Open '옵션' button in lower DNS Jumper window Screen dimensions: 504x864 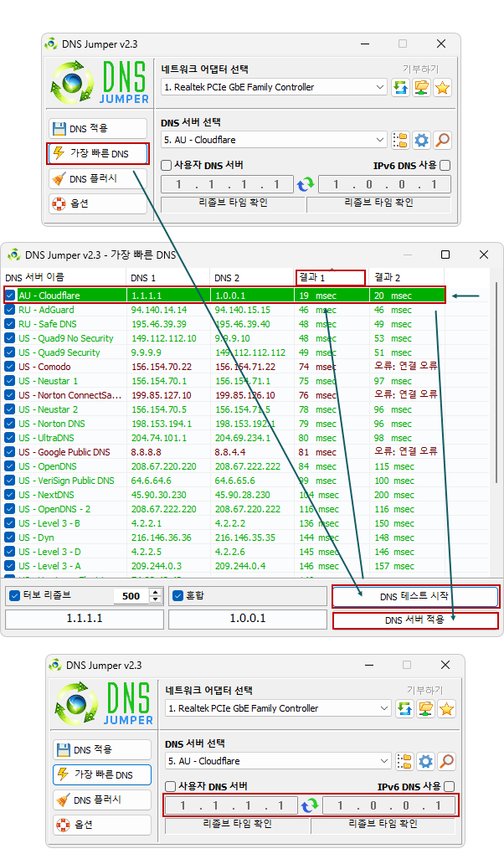tap(102, 825)
